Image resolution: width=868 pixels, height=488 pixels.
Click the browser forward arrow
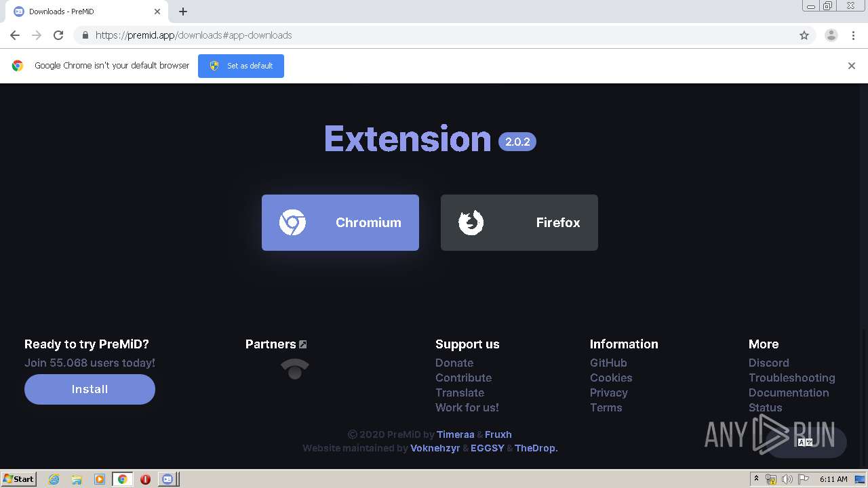pyautogui.click(x=37, y=35)
